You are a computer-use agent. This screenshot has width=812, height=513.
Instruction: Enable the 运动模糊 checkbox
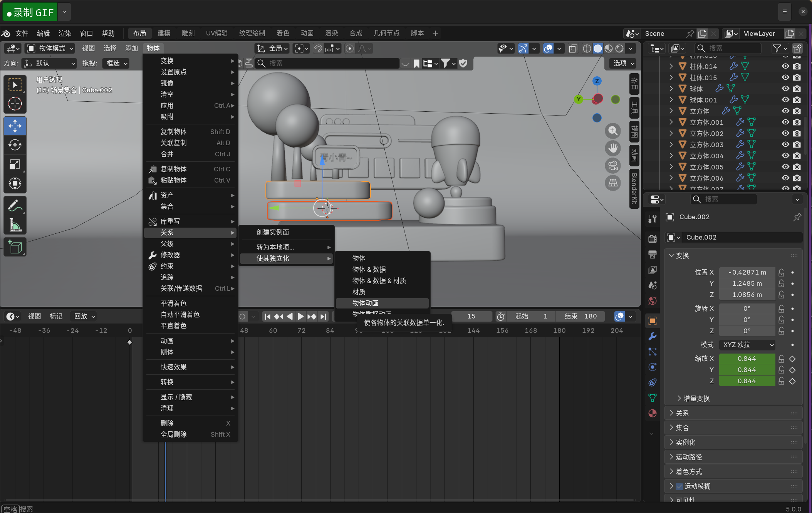(679, 486)
